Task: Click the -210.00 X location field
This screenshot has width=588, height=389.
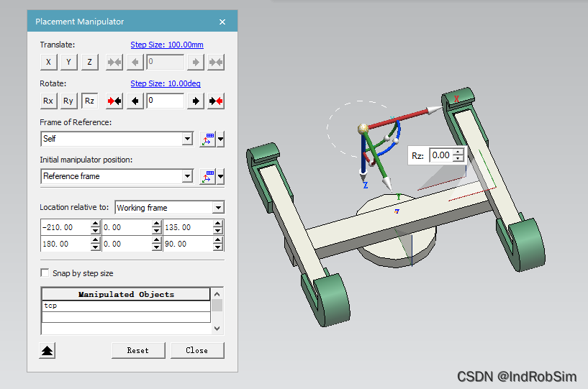Action: point(65,227)
